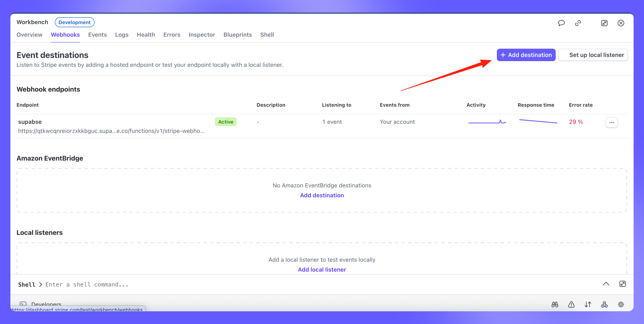Click the collapse Workbench window icon
The image size is (644, 324).
(604, 23)
